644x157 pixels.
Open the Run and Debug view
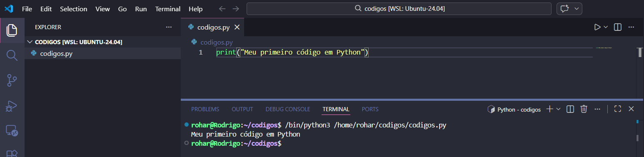[12, 106]
